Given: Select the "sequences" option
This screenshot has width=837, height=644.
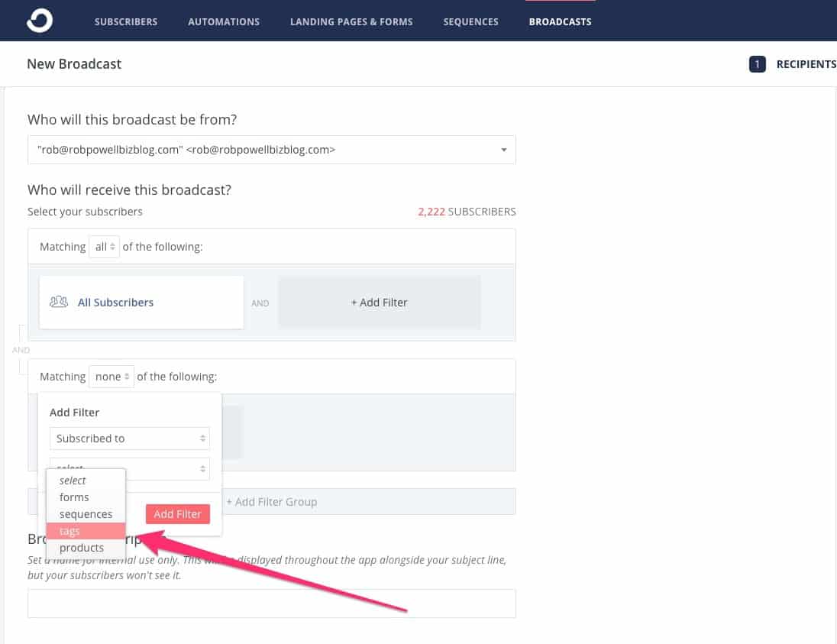Looking at the screenshot, I should tap(86, 514).
